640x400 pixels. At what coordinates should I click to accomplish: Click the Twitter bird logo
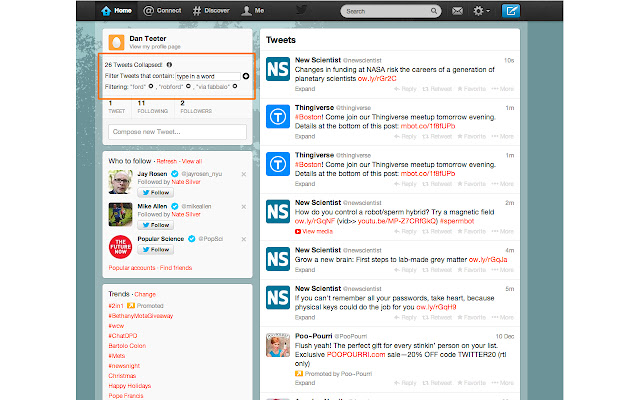[x=301, y=10]
